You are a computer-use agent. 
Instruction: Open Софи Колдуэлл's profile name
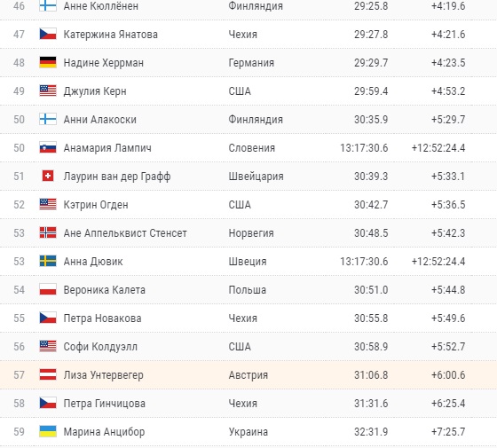point(100,347)
